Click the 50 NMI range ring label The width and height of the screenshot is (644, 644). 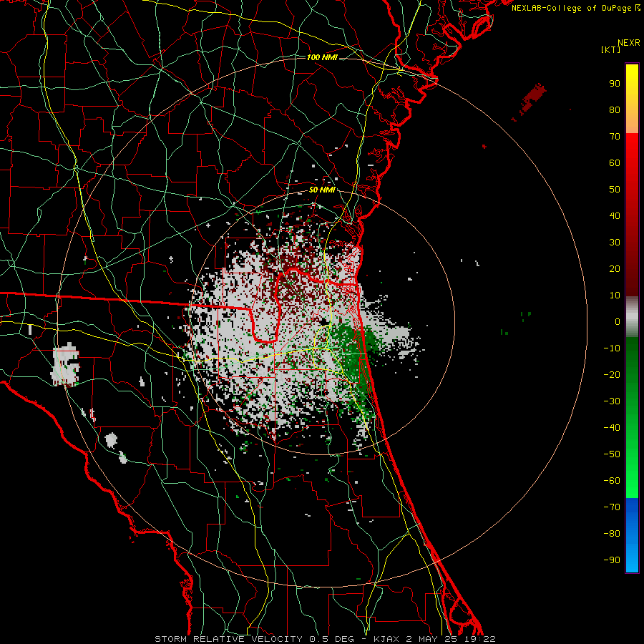tap(322, 190)
